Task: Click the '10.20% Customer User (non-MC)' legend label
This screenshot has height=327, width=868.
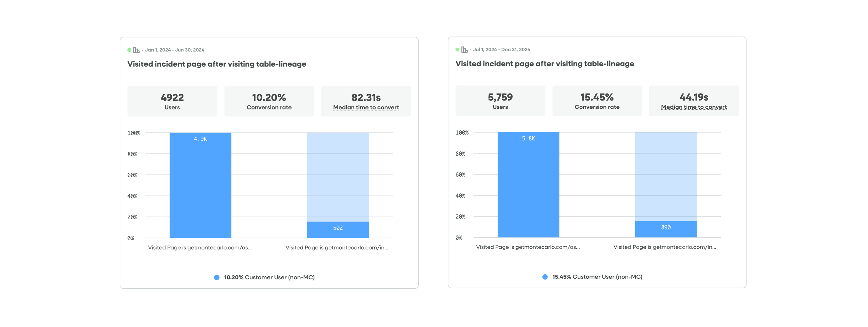Action: [x=269, y=277]
